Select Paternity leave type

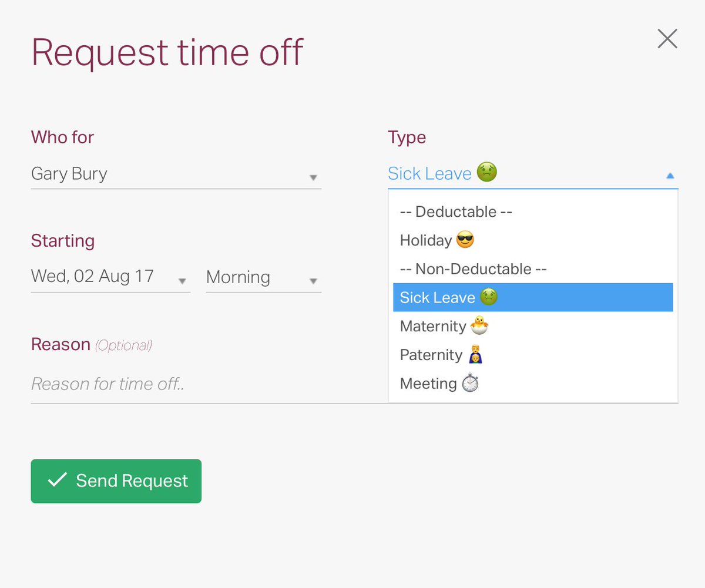pos(431,355)
